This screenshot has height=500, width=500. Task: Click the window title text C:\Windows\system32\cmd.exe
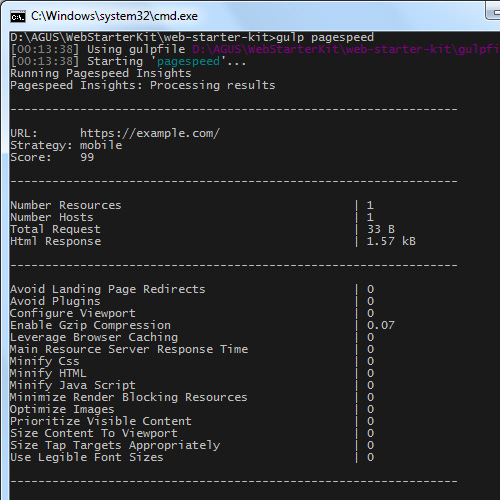click(114, 16)
